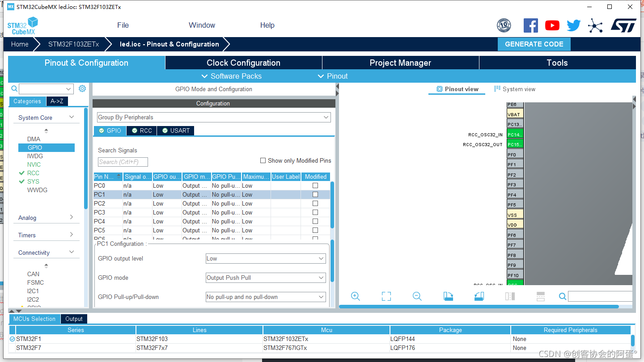Switch to the Project Manager tab

pos(400,63)
